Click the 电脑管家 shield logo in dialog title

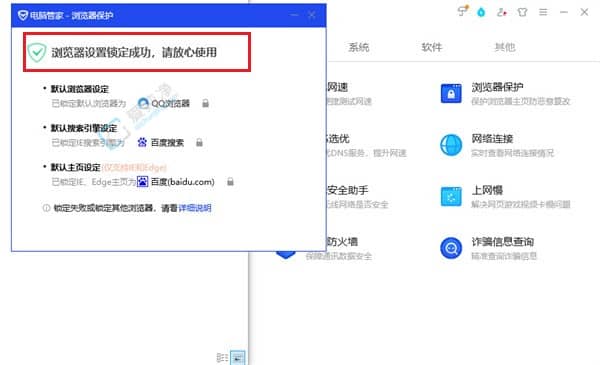click(23, 15)
